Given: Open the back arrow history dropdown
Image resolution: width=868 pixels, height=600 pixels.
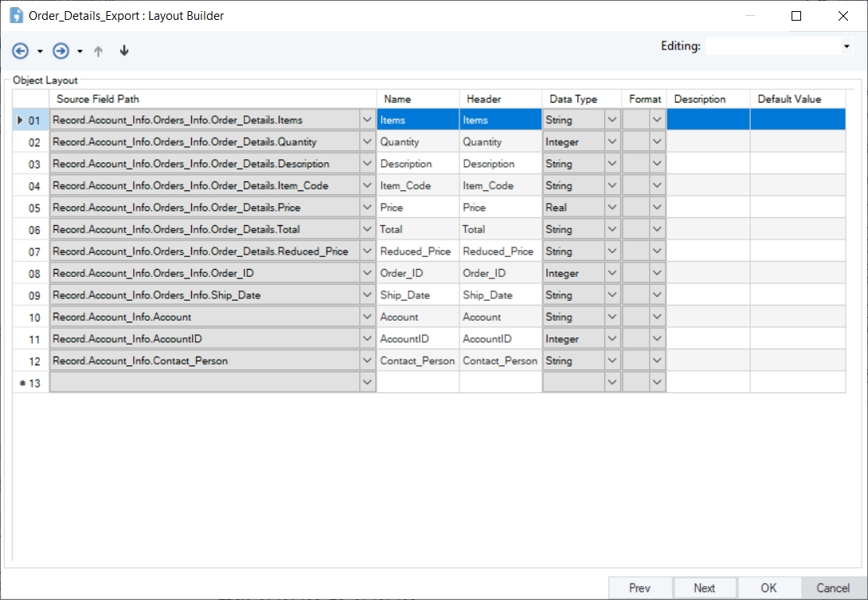Looking at the screenshot, I should click(40, 52).
